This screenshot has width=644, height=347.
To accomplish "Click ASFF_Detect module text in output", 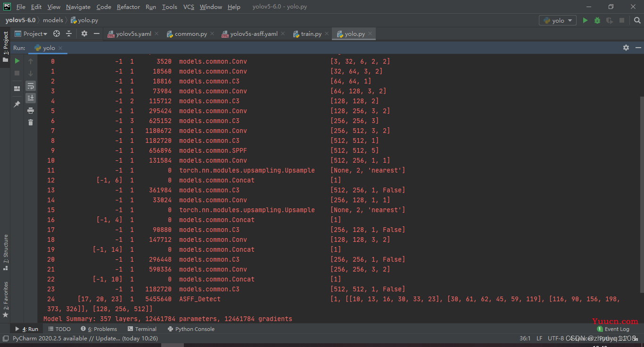I will (200, 299).
